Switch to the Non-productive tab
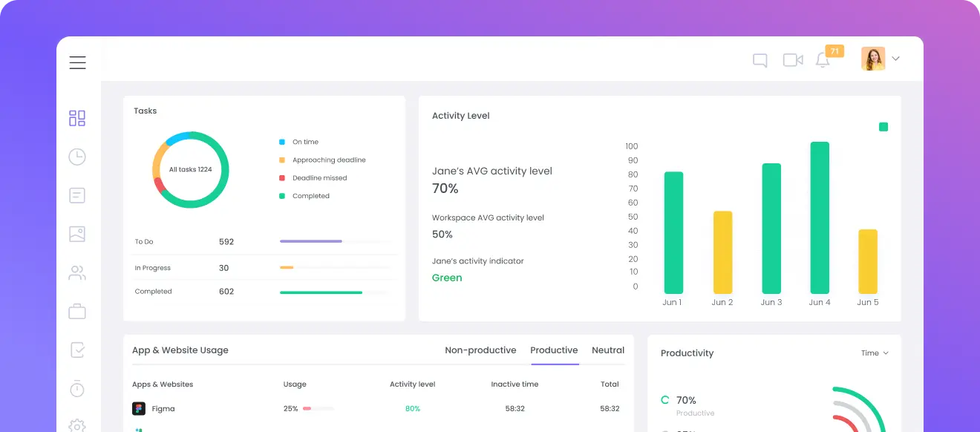This screenshot has height=432, width=980. [x=480, y=350]
